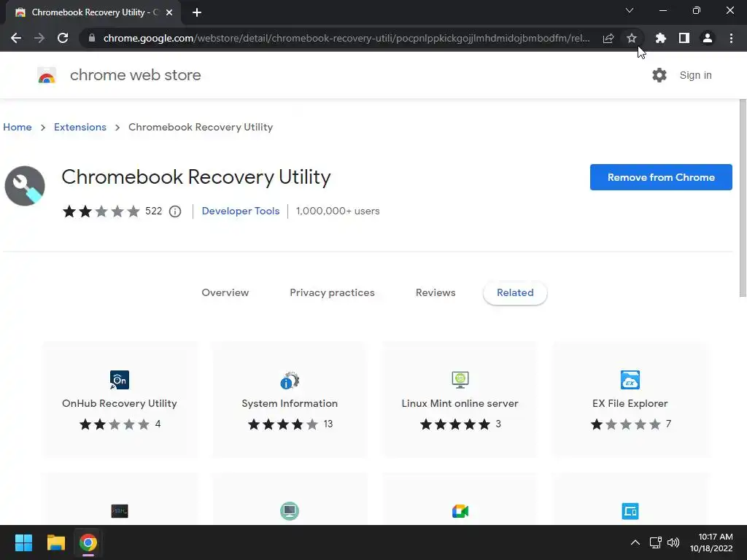747x560 pixels.
Task: Click the Remove from Chrome button
Action: [x=661, y=177]
